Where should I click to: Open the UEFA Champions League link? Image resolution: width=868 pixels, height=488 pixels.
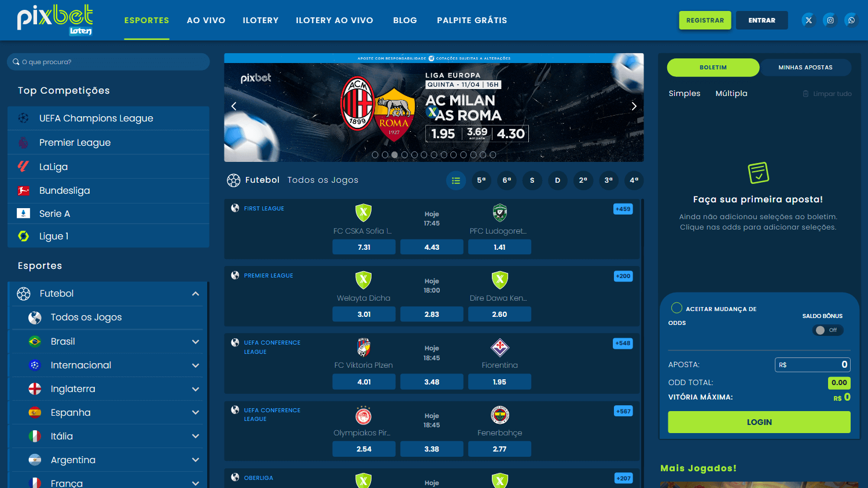(108, 118)
